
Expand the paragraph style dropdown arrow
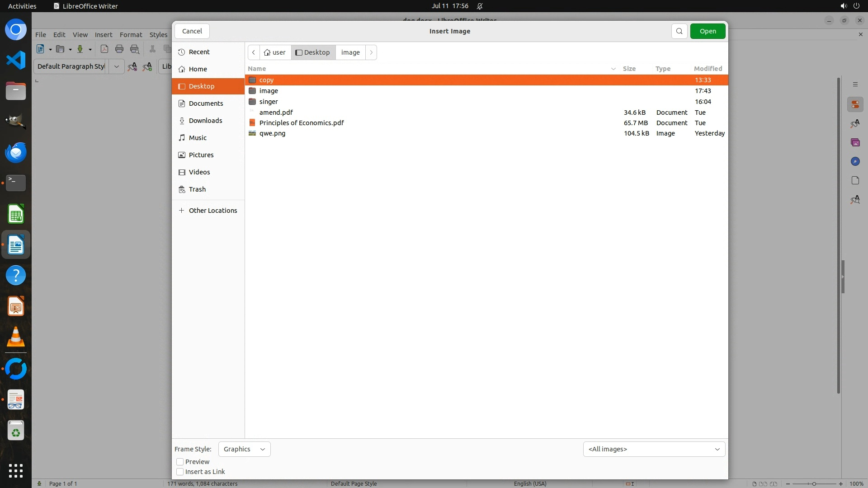point(116,66)
